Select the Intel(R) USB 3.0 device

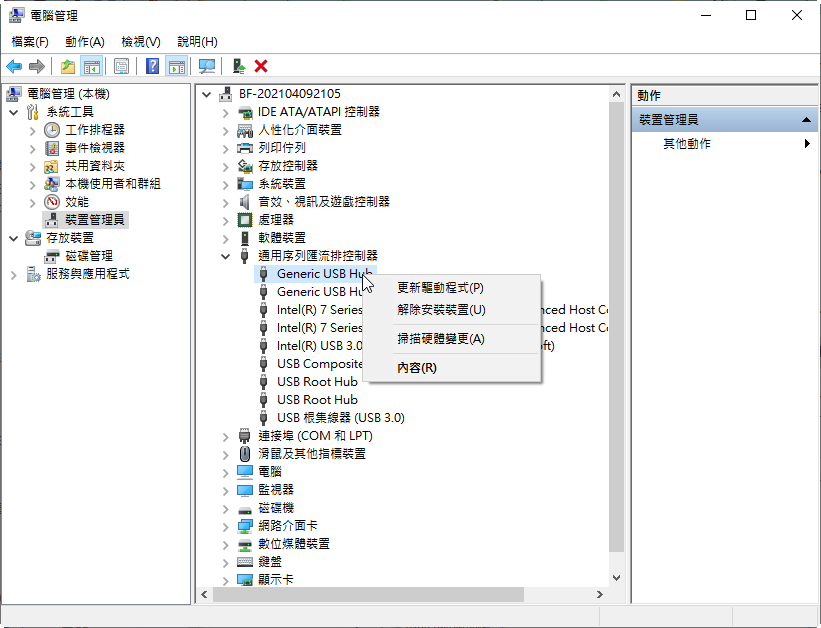point(319,346)
